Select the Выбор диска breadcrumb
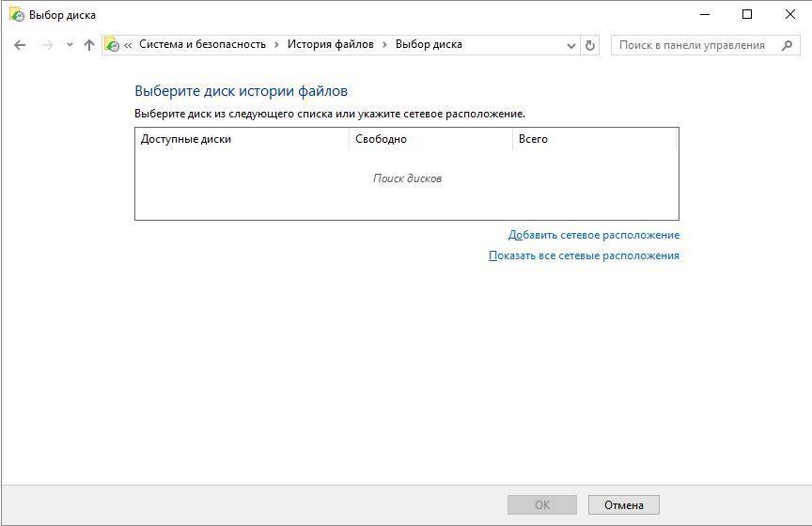Viewport: 812px width, 526px height. (x=429, y=44)
